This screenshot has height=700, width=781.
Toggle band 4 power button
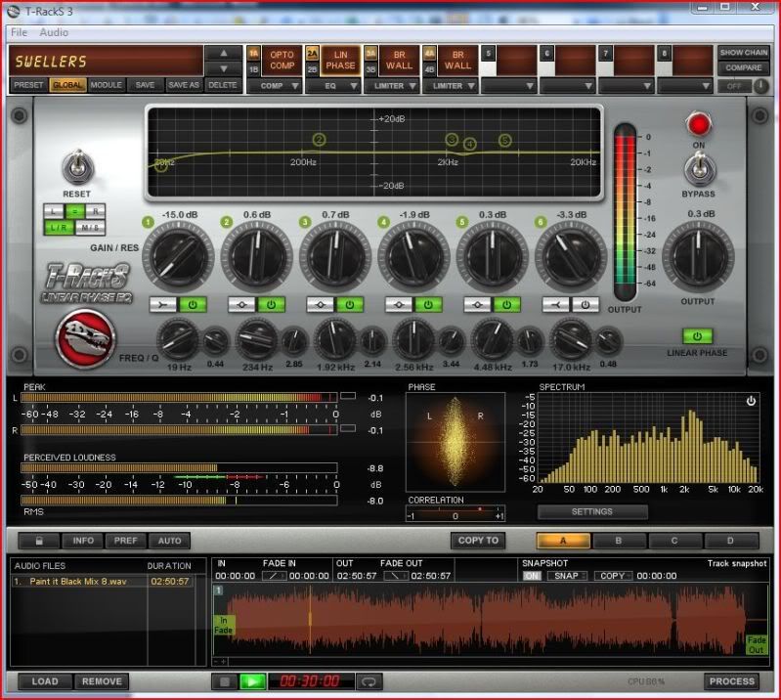click(428, 304)
